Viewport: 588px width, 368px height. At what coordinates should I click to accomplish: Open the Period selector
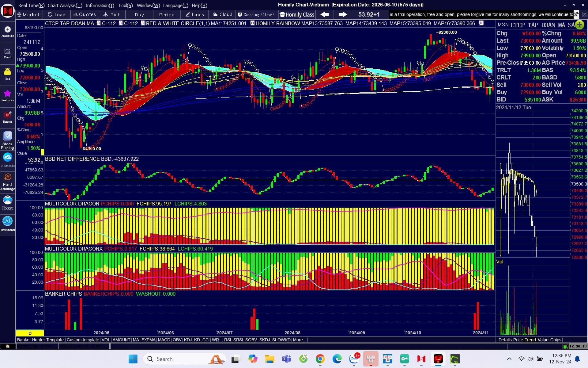[167, 14]
